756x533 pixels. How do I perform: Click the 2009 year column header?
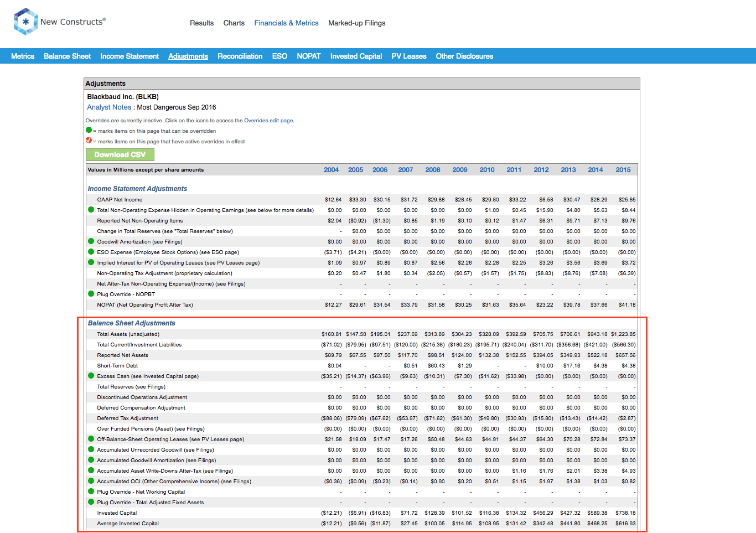point(460,170)
